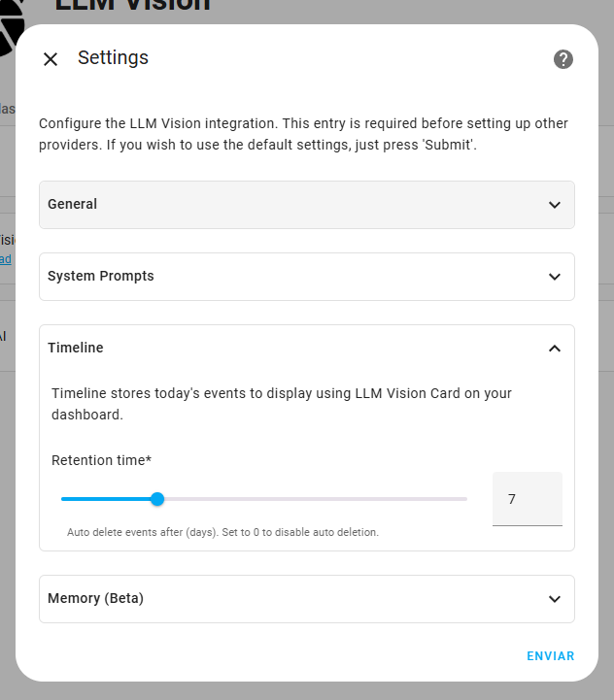This screenshot has width=614, height=700.
Task: Expand the System Prompts section
Action: click(307, 277)
